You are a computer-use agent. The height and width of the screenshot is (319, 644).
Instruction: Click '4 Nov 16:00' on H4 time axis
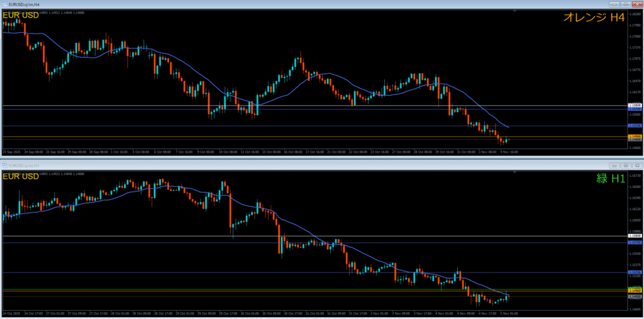coord(508,152)
